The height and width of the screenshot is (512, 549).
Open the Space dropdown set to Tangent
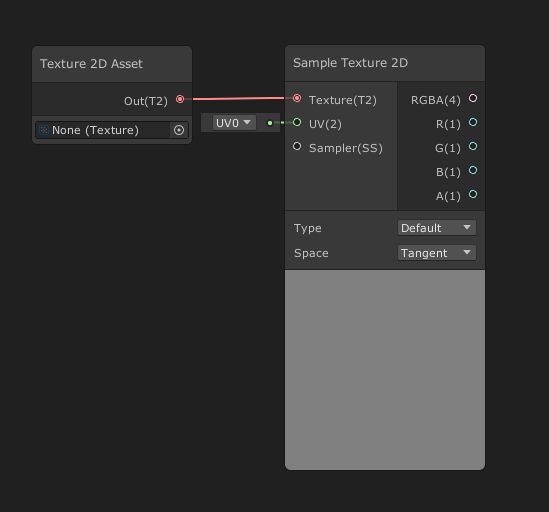click(x=437, y=253)
